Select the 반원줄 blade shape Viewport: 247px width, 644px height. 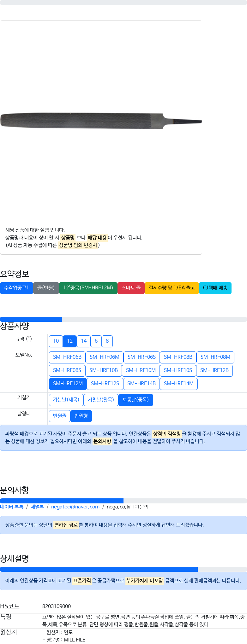pyautogui.click(x=60, y=416)
